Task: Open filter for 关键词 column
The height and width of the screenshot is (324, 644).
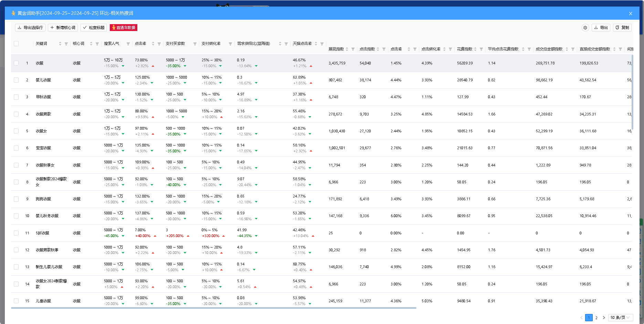Action: point(66,44)
